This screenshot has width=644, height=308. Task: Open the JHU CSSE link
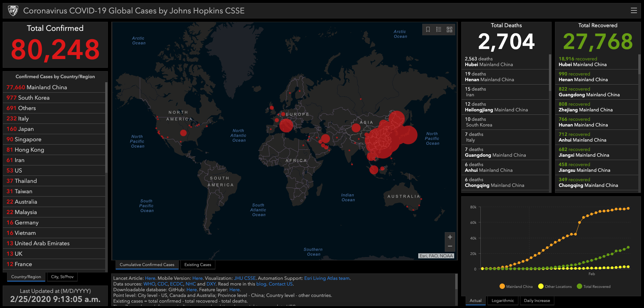point(245,278)
